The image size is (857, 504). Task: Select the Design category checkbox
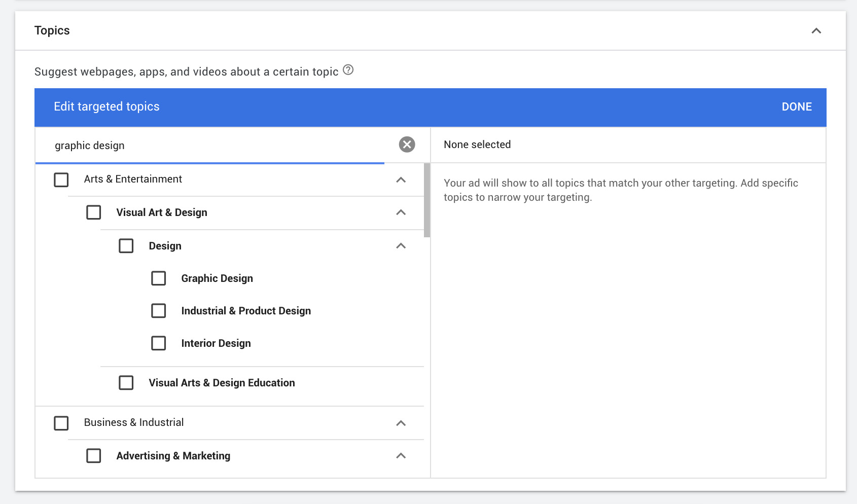[x=126, y=245]
